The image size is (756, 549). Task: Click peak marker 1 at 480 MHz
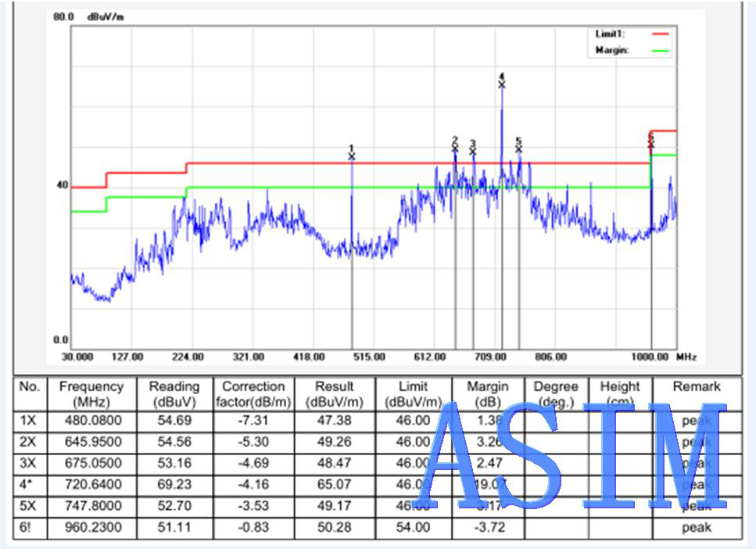(x=352, y=156)
